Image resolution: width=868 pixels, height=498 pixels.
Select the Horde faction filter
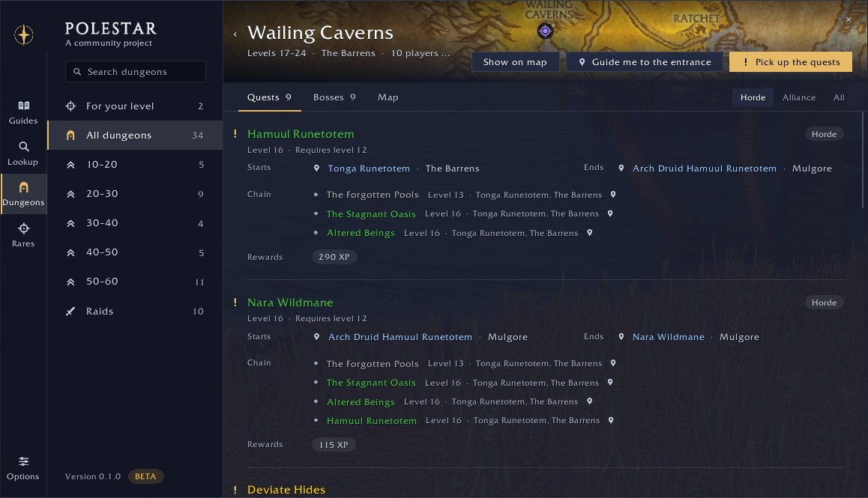tap(753, 97)
